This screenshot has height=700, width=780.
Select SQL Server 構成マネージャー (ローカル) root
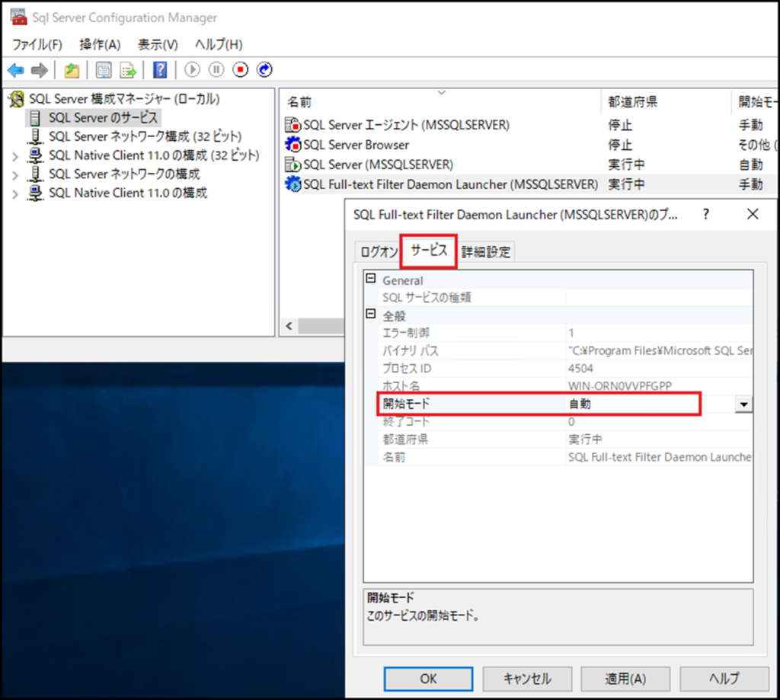(x=124, y=99)
